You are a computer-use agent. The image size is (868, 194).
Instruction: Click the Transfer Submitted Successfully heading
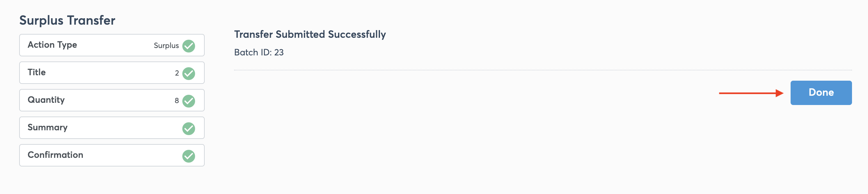[310, 34]
